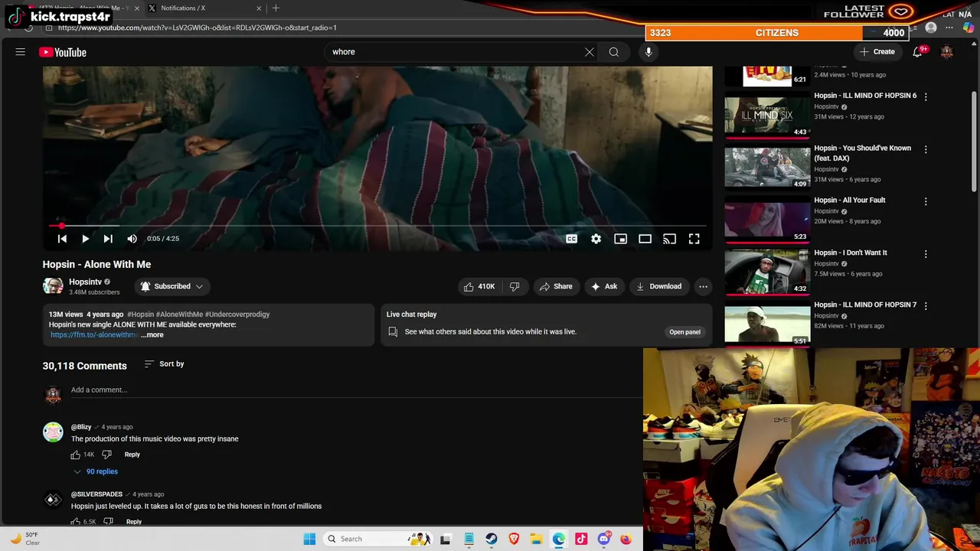980x551 pixels.
Task: Open more actions under the video
Action: coord(703,286)
